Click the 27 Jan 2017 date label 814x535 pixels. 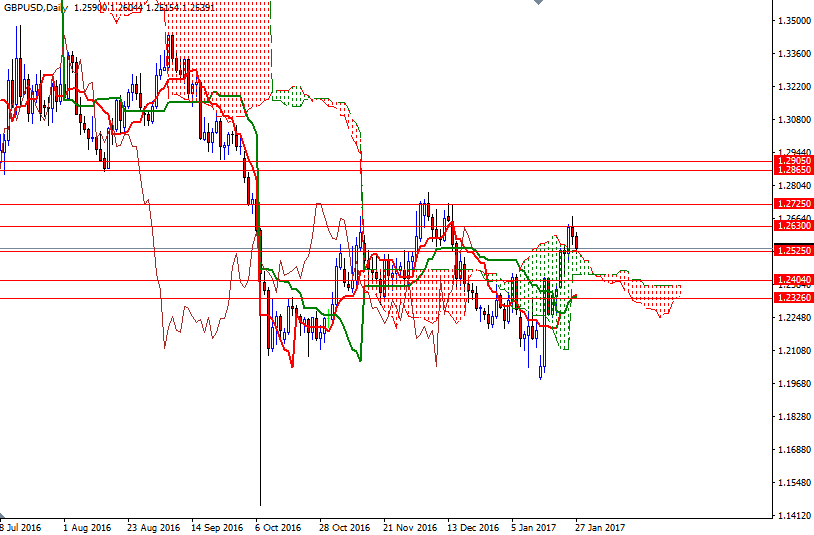point(600,528)
